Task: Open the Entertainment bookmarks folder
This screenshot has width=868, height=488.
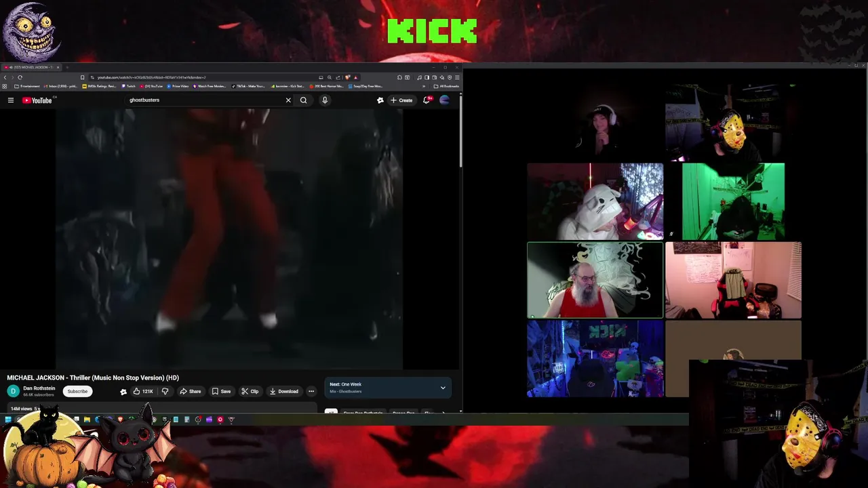Action: tap(27, 86)
